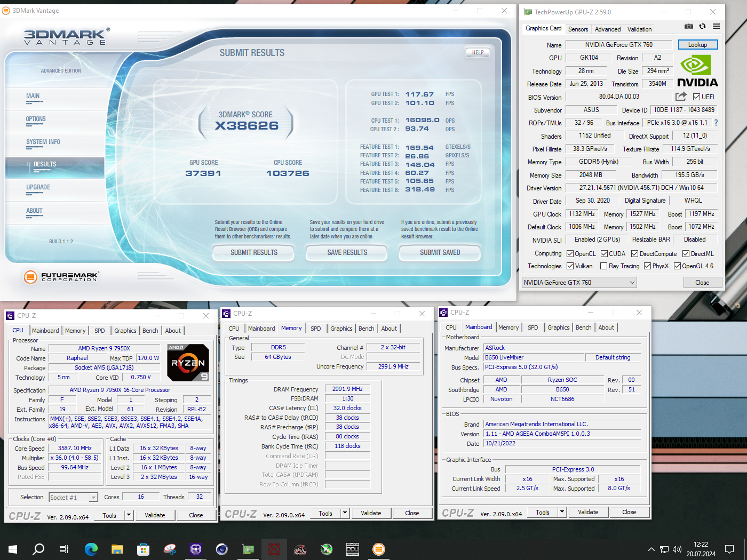Open the DDU taskbar icon

[353, 549]
